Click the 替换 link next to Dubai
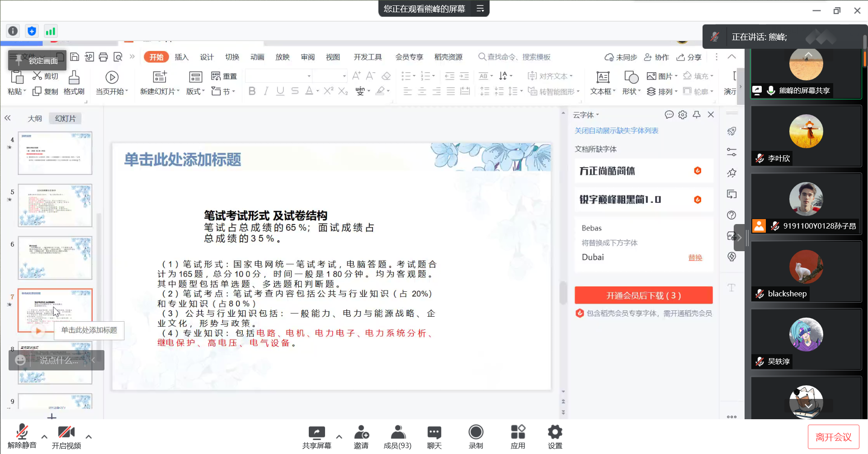 (x=695, y=257)
